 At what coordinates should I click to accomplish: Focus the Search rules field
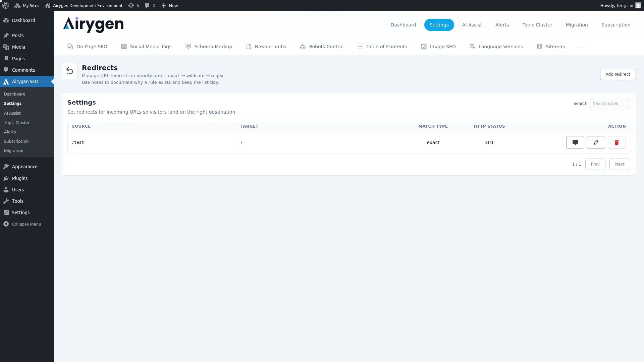(x=610, y=104)
